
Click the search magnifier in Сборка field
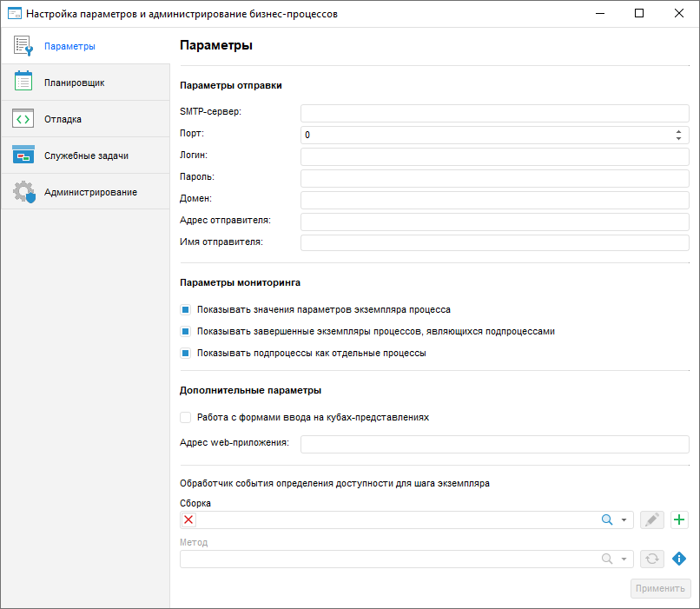(608, 520)
